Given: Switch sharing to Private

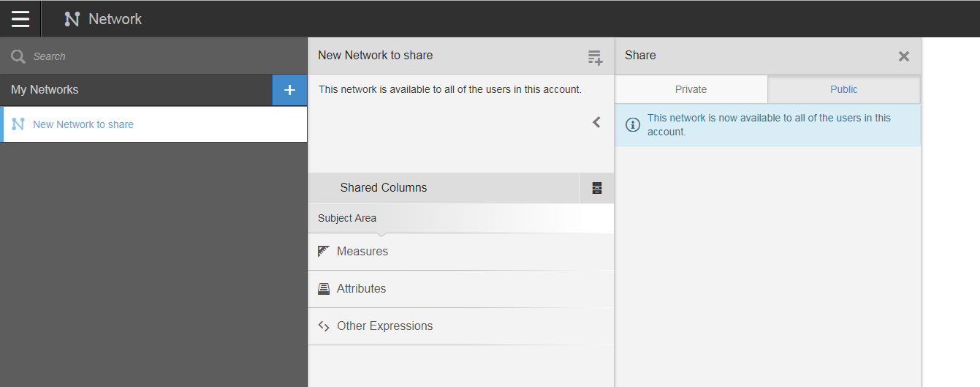Looking at the screenshot, I should click(691, 89).
